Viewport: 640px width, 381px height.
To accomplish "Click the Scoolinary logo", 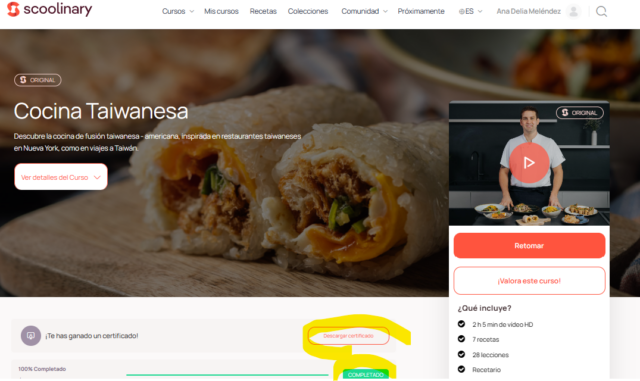I will tap(49, 9).
